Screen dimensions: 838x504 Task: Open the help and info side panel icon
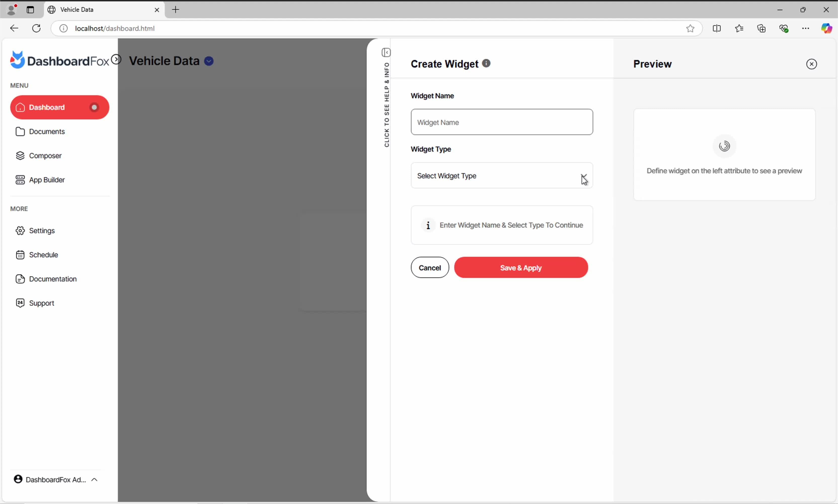[386, 53]
